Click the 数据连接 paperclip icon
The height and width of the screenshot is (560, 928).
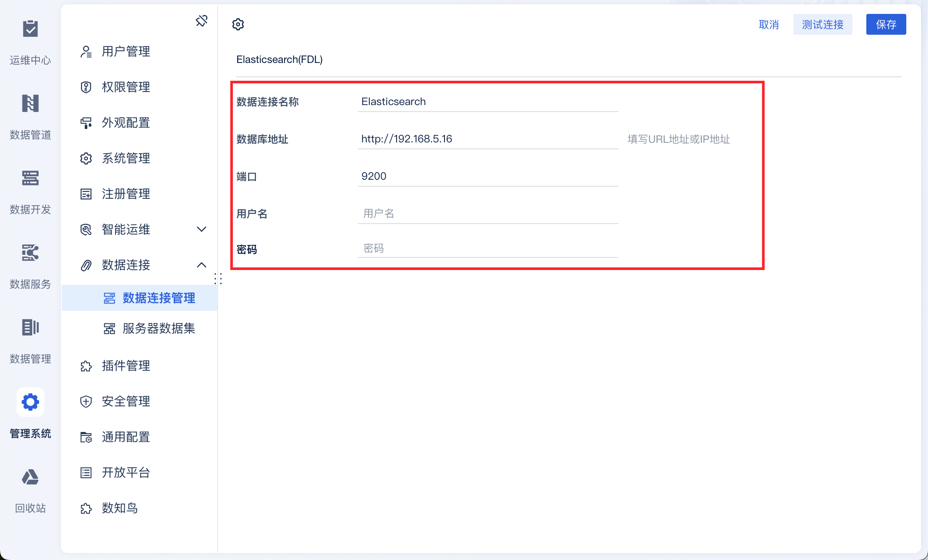point(86,265)
